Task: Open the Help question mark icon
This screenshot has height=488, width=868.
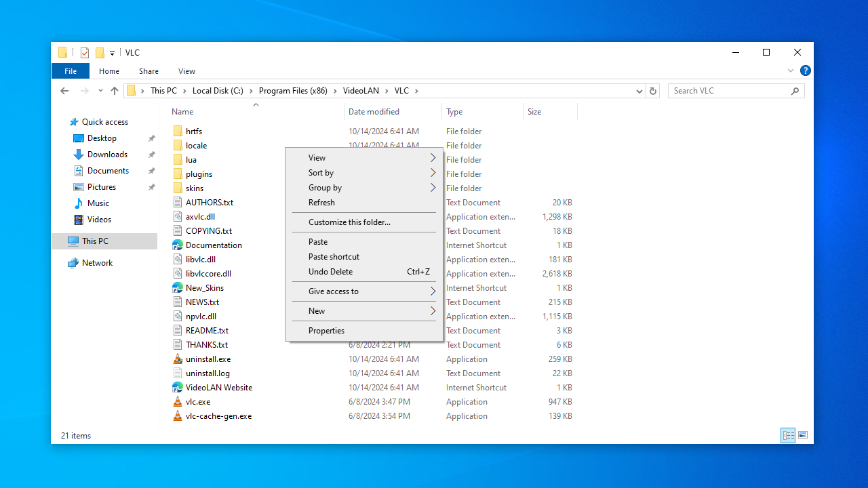Action: coord(805,70)
